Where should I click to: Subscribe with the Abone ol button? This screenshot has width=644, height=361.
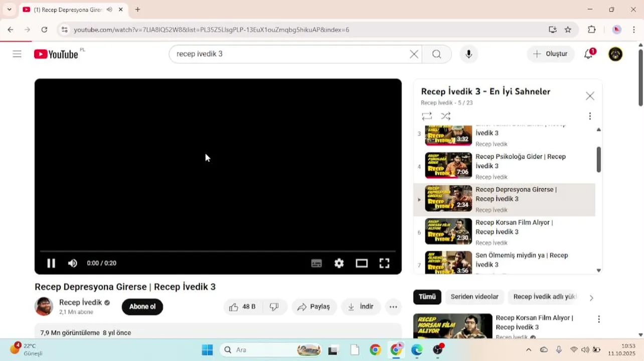click(x=142, y=307)
